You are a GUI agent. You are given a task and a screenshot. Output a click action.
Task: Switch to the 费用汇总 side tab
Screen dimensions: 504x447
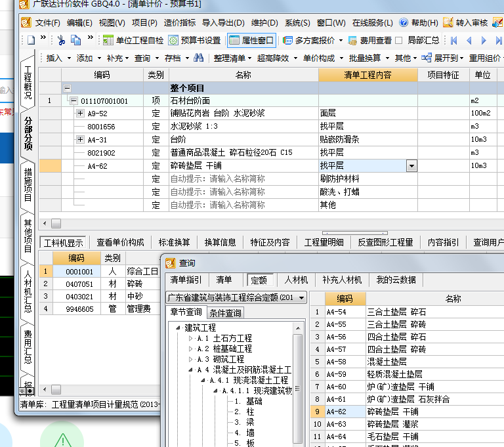tap(28, 347)
